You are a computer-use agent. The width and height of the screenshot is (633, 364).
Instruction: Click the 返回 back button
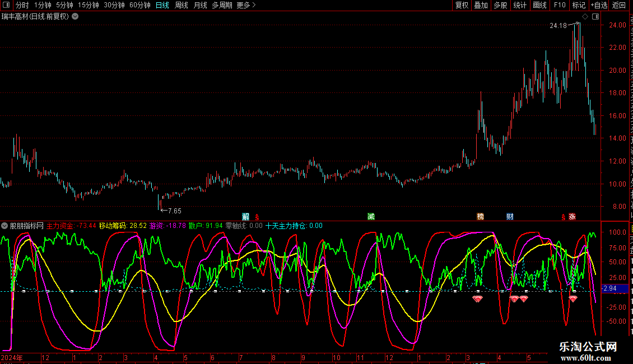click(x=619, y=5)
